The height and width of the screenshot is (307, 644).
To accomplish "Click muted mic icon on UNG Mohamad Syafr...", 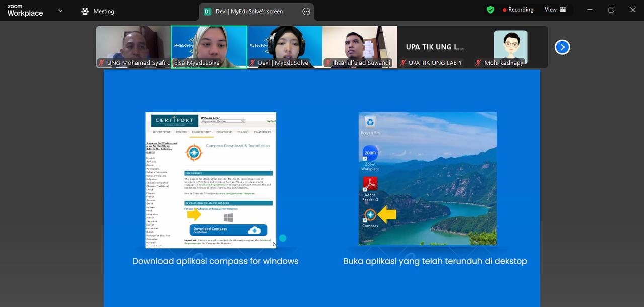I will pyautogui.click(x=102, y=63).
